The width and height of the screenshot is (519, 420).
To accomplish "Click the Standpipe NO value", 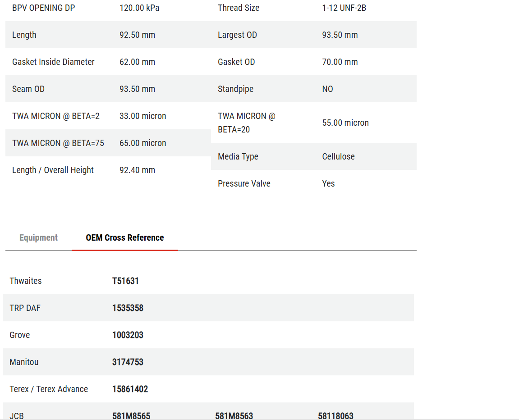I will pos(327,89).
